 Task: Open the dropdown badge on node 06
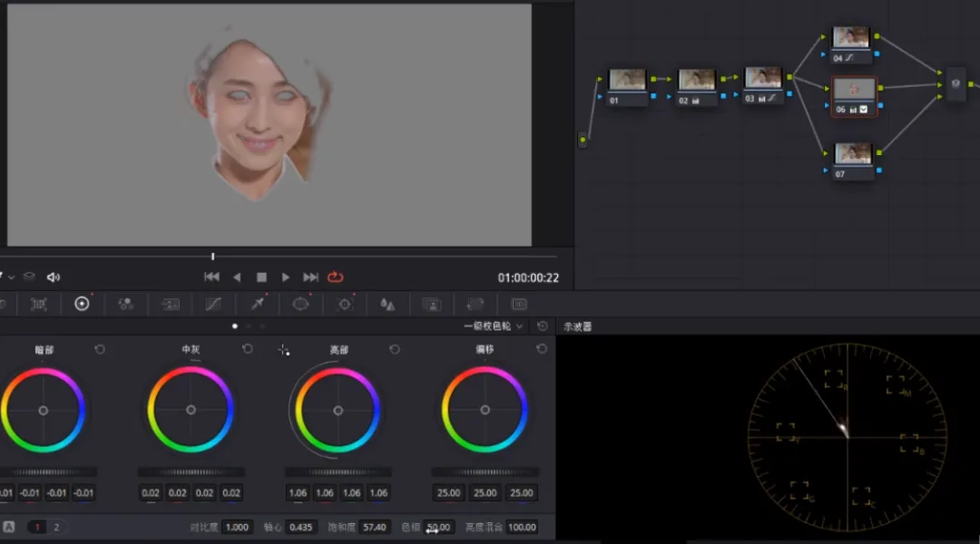tap(864, 110)
